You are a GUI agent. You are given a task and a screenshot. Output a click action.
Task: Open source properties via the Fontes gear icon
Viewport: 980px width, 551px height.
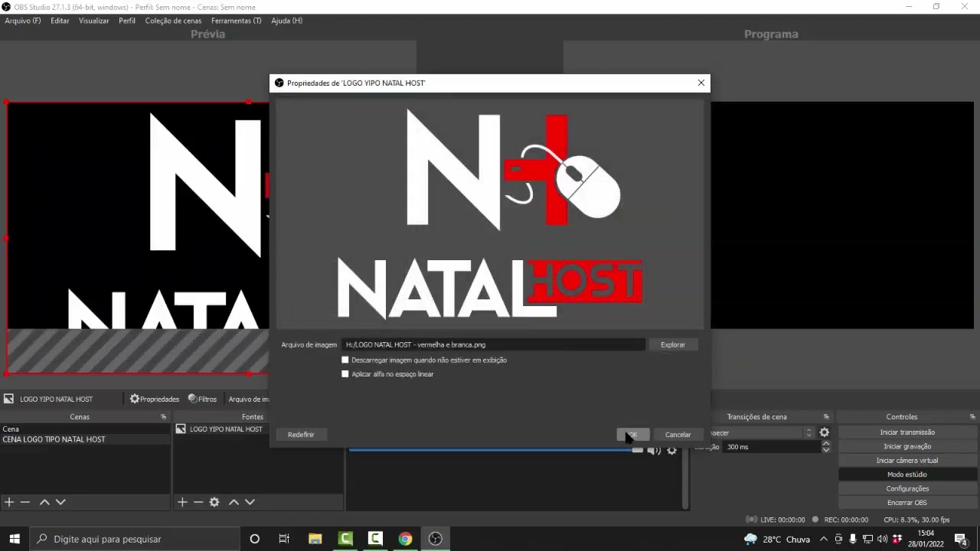pos(214,502)
